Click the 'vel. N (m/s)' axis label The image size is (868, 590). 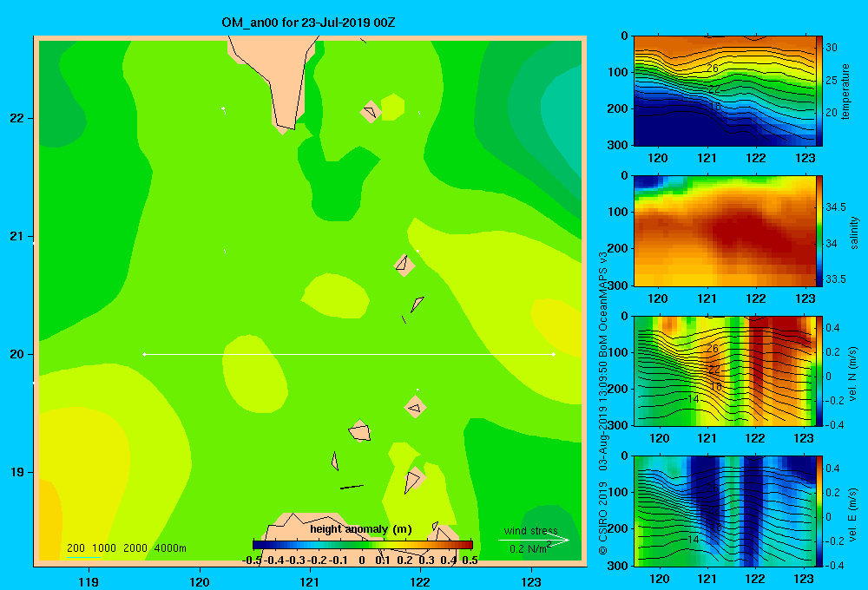(853, 374)
